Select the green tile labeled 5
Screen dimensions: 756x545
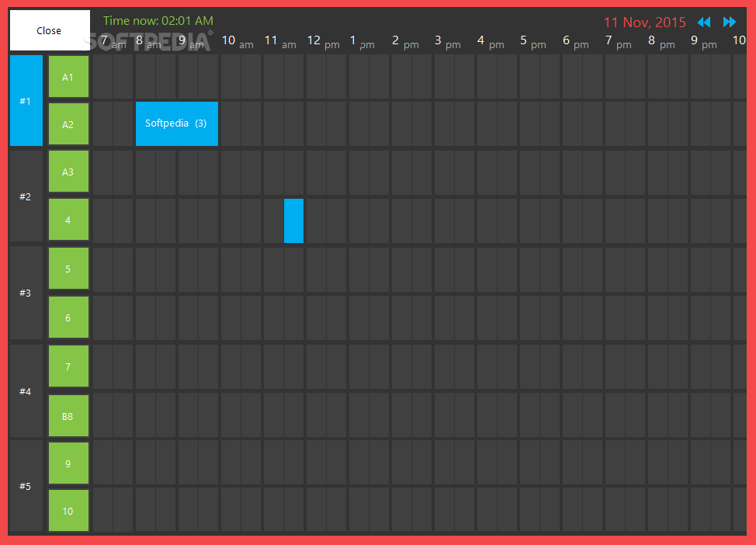pos(68,268)
